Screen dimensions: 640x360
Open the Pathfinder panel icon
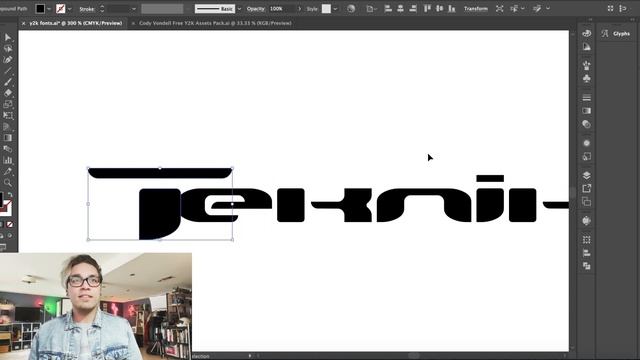click(587, 266)
